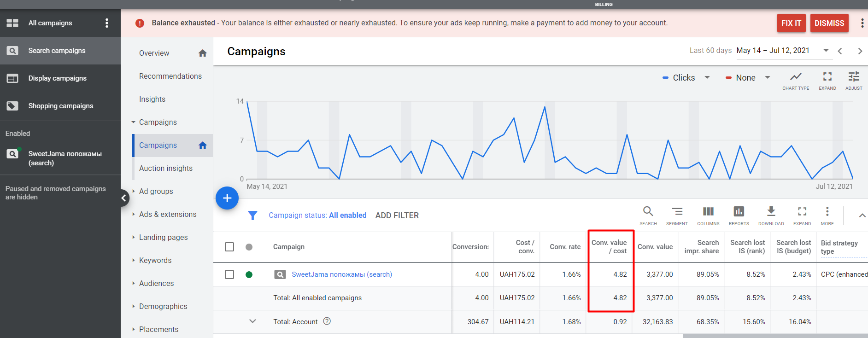868x338 pixels.
Task: Change the chart type
Action: (796, 77)
